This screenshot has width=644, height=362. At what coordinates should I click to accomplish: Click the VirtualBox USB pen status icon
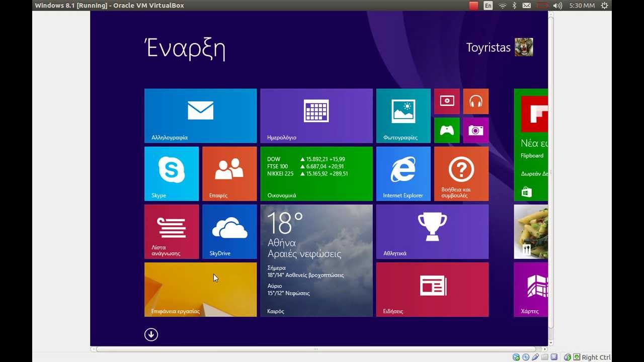535,357
